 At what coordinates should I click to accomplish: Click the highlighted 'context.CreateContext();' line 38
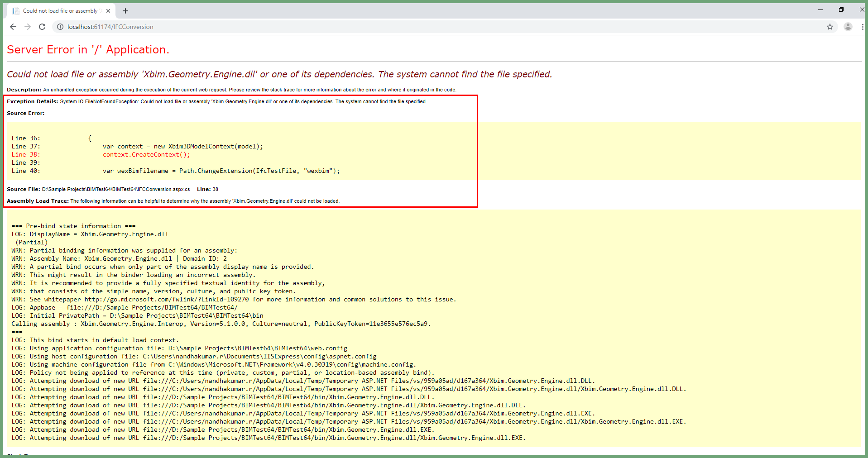[x=146, y=154]
